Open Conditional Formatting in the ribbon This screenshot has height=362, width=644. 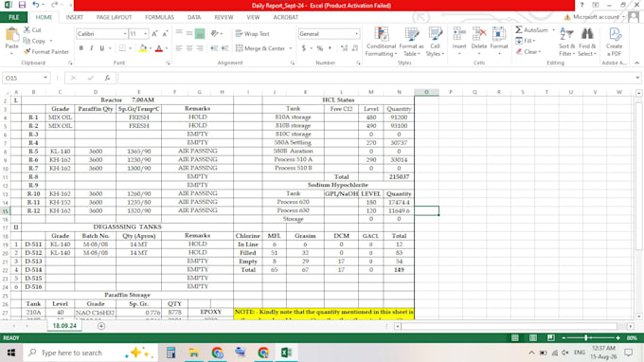tap(381, 42)
